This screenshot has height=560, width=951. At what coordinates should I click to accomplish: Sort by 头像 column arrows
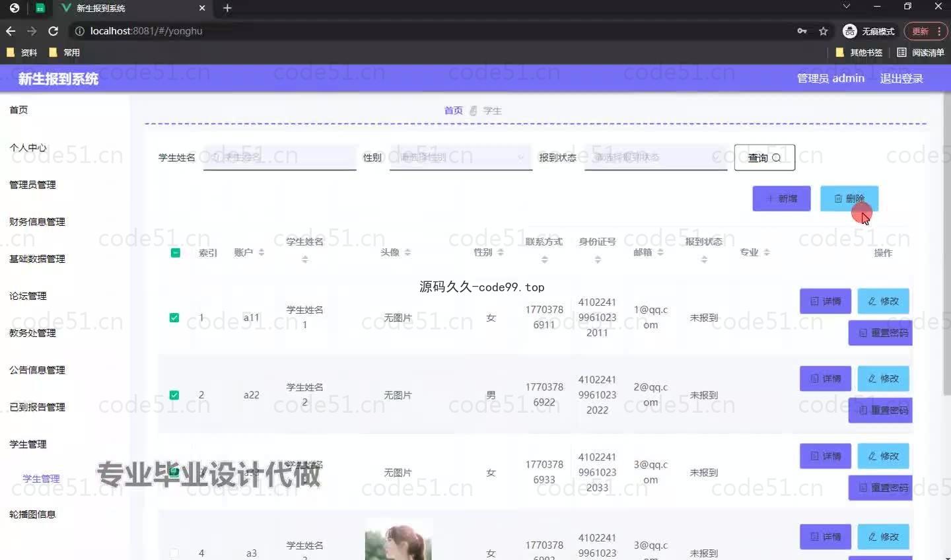(407, 252)
